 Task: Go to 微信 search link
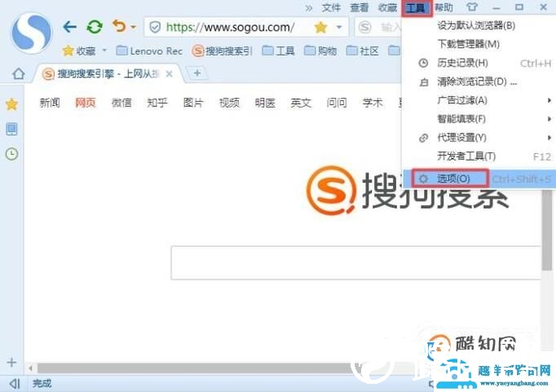click(121, 103)
